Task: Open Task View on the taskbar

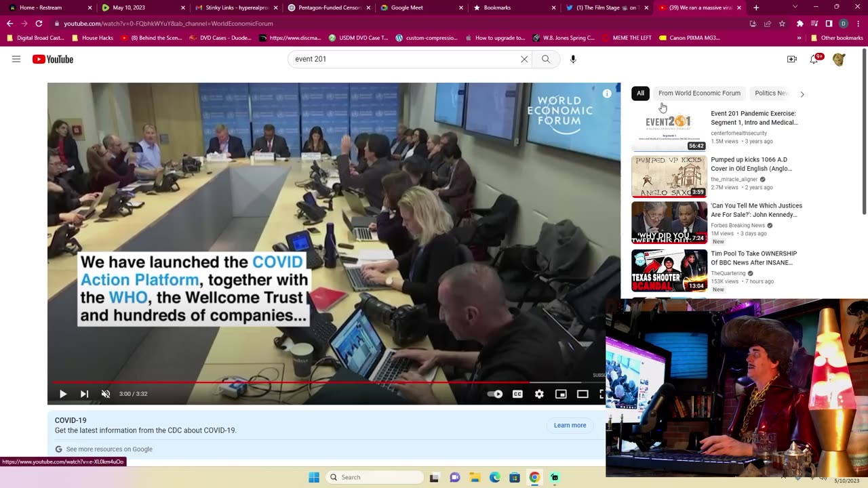Action: click(434, 477)
